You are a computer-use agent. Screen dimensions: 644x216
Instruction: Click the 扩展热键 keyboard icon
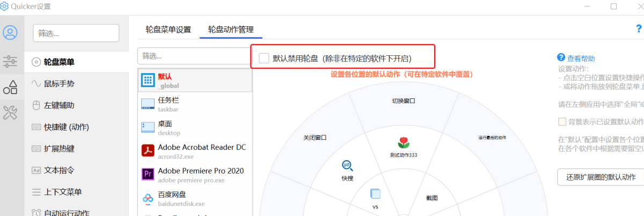[36, 149]
